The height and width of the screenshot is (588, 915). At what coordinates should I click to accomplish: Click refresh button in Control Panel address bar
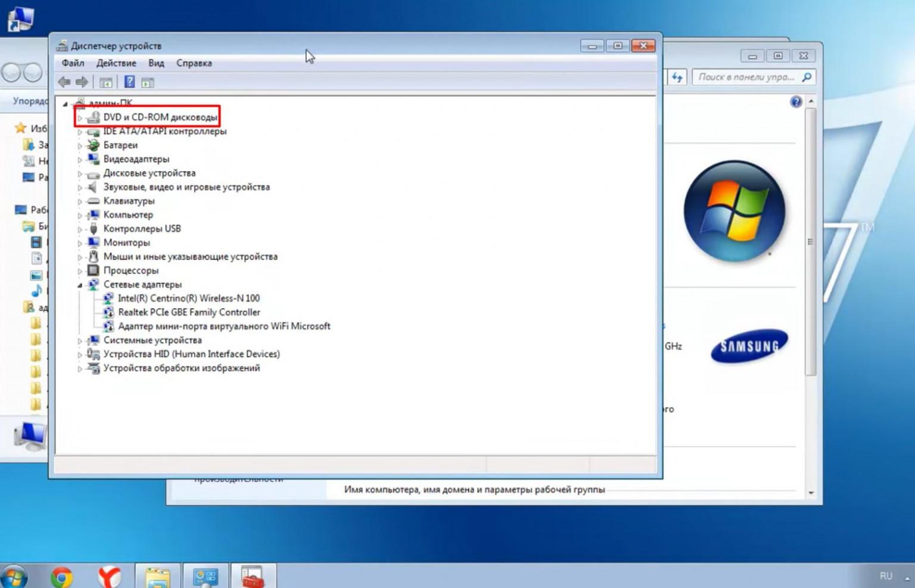[x=677, y=77]
